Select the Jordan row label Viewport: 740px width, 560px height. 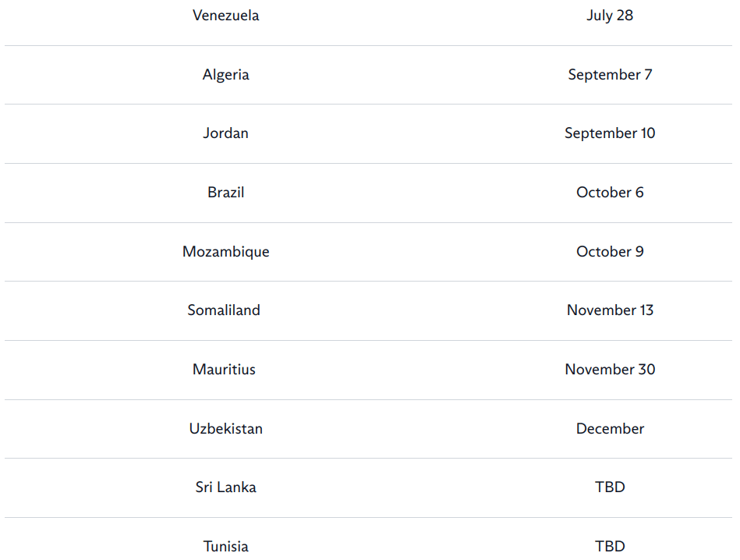(226, 133)
